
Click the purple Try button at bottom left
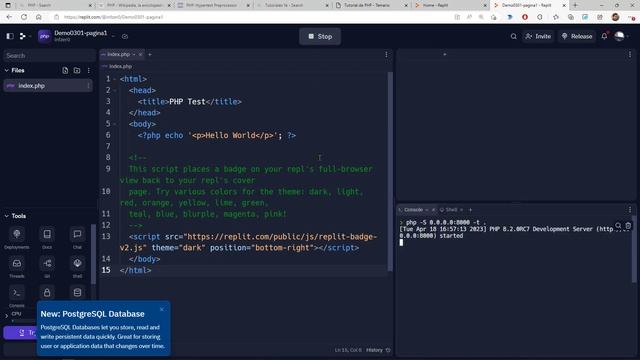click(x=20, y=333)
